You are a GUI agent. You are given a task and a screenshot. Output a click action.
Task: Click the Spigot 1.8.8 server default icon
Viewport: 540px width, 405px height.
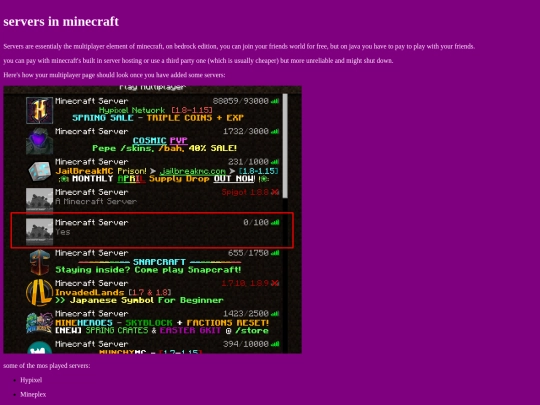coord(40,201)
